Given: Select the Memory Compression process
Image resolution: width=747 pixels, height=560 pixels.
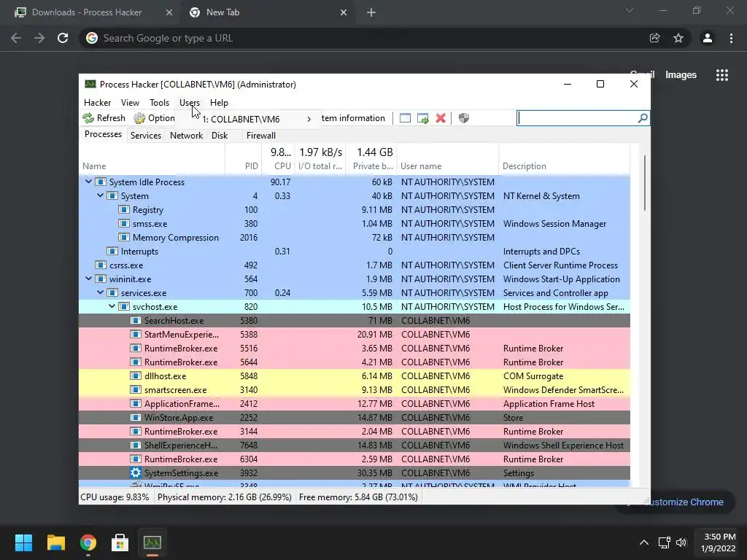Looking at the screenshot, I should coord(355,237).
